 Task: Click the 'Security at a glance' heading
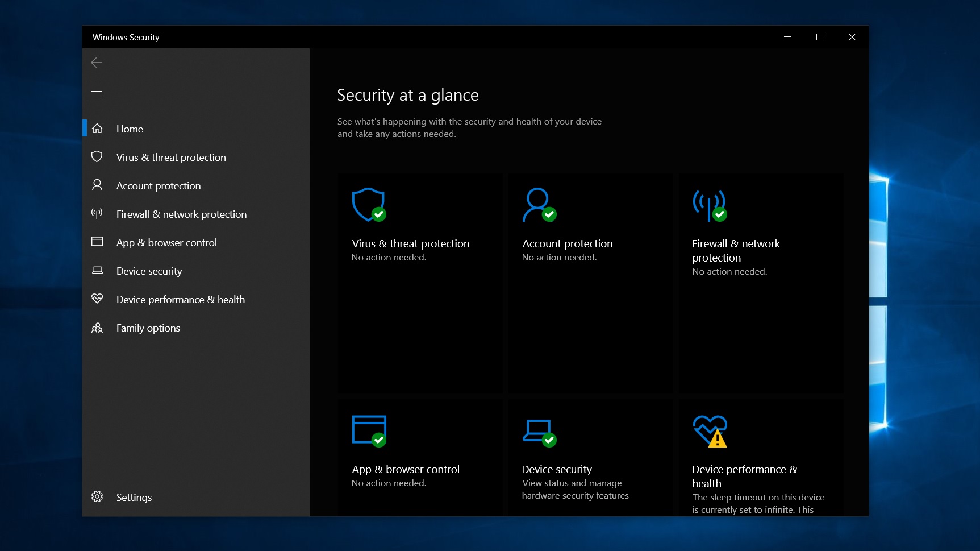[x=408, y=95]
